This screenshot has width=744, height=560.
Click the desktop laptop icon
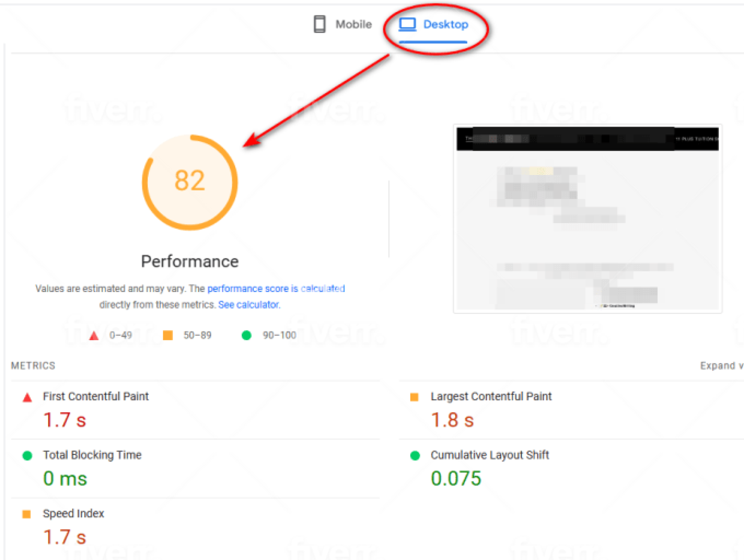pos(407,24)
